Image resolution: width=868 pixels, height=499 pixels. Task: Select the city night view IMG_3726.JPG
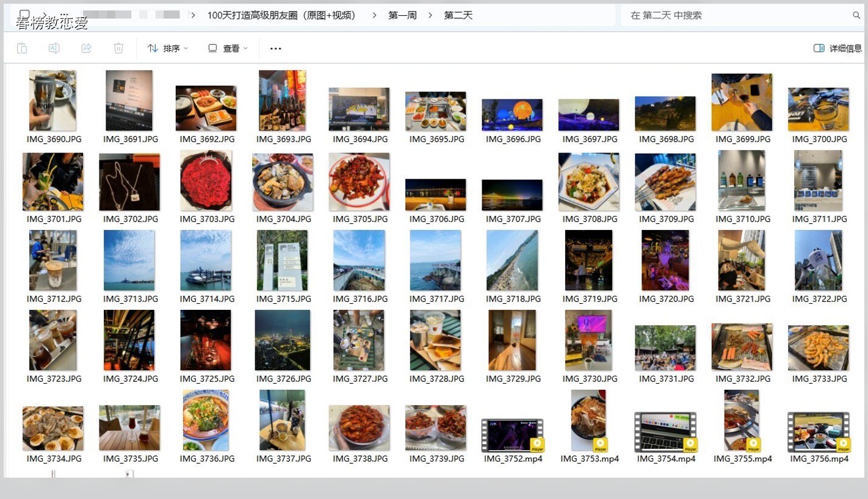tap(283, 340)
